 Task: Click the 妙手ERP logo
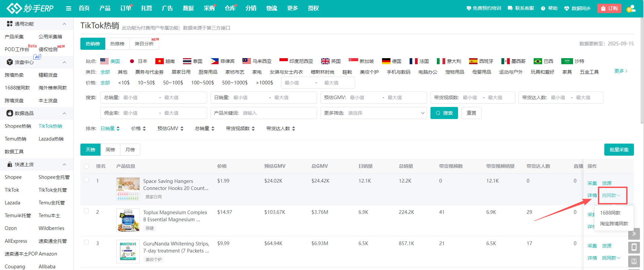point(30,8)
